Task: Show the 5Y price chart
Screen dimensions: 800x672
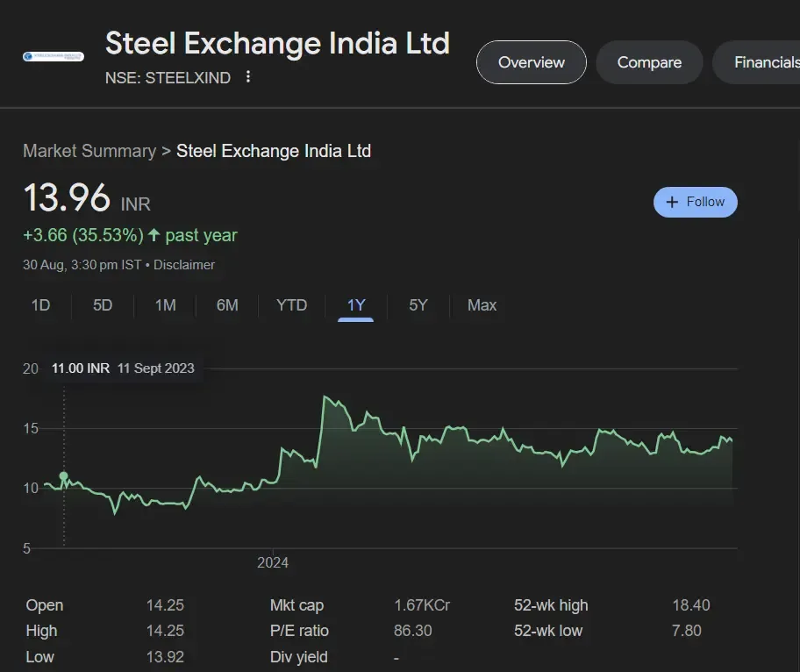Action: pyautogui.click(x=418, y=305)
